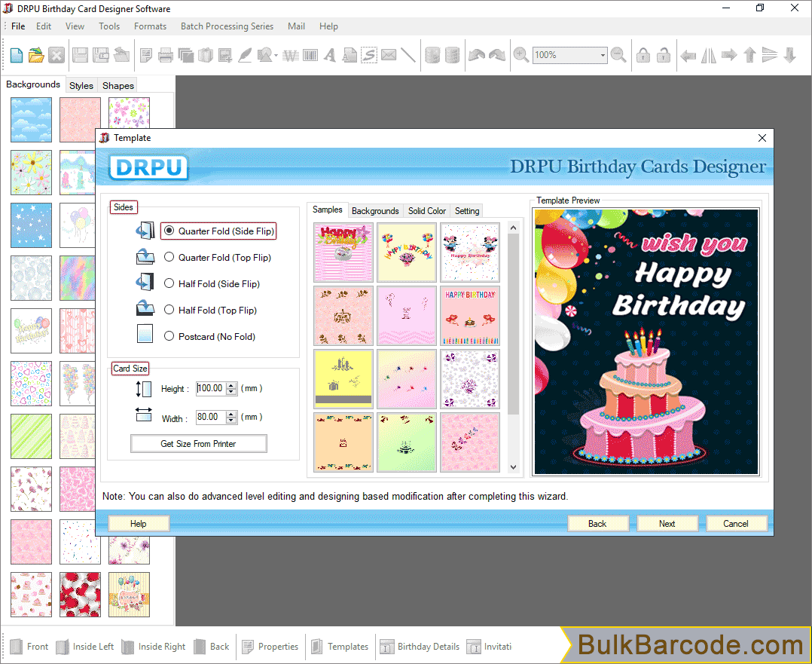Switch to the Solid Color tab

click(426, 211)
